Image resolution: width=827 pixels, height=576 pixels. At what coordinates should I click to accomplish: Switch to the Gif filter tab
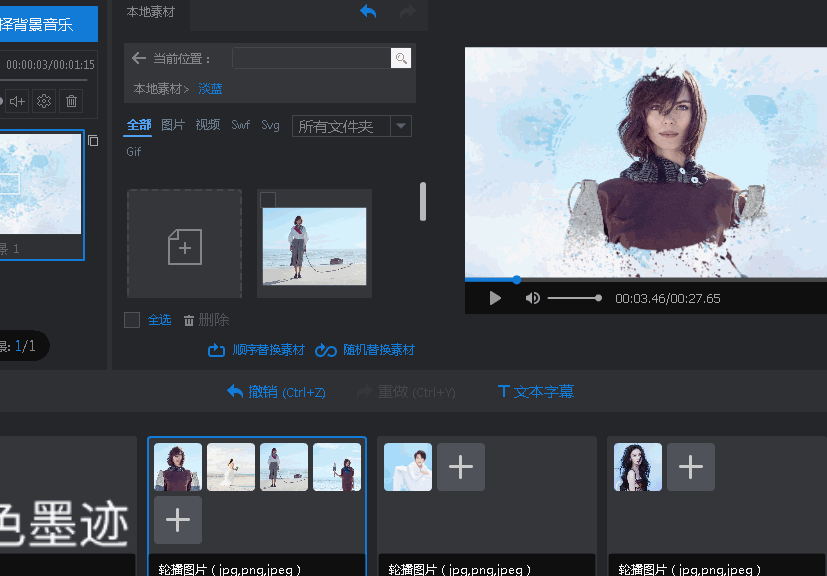point(133,151)
